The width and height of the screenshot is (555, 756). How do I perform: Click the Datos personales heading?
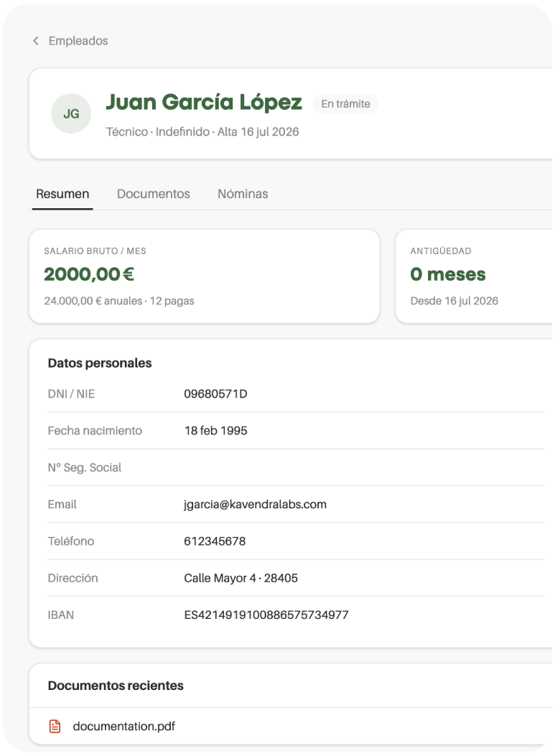click(x=100, y=363)
